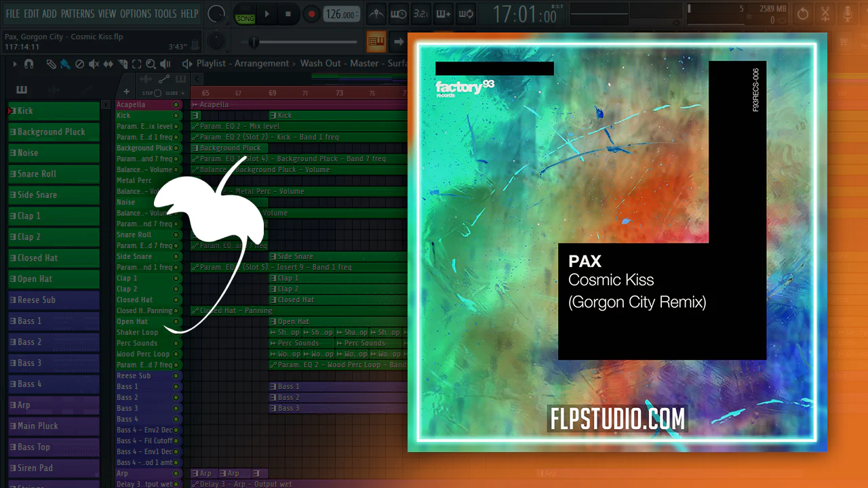
Task: Click the 'Playlist - Arrangement' breadcrumb text
Action: (243, 64)
